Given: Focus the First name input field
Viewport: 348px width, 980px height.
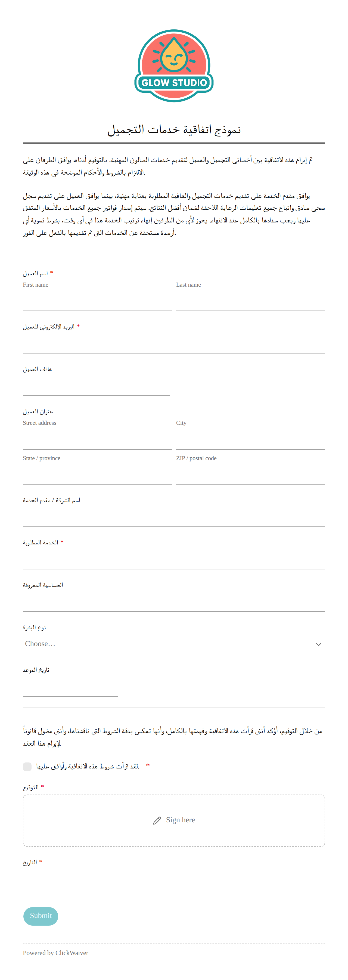Looking at the screenshot, I should point(97,301).
